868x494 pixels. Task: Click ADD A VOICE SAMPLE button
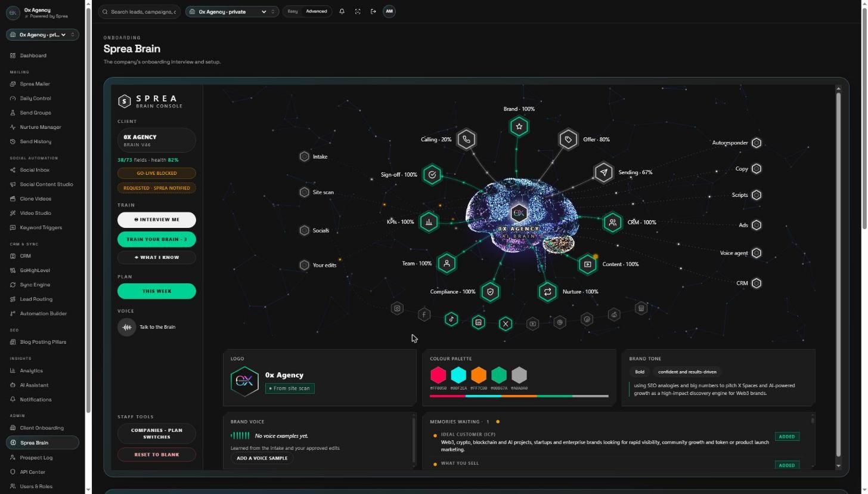262,458
